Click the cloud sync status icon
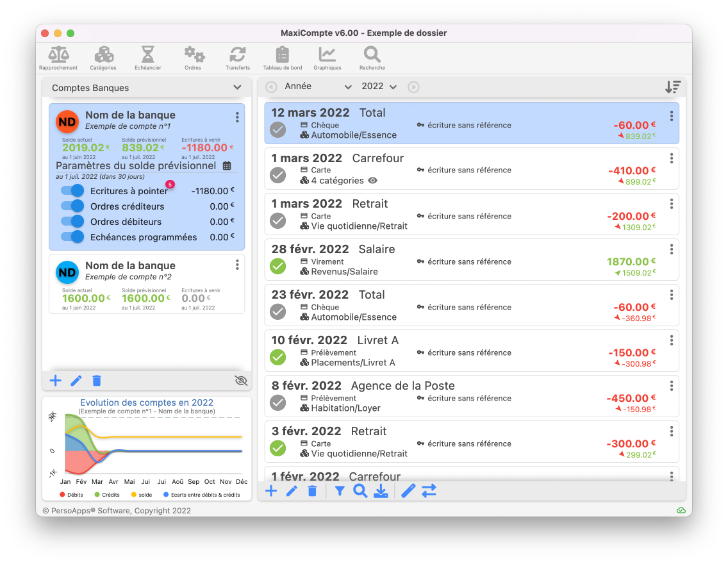Image resolution: width=728 pixels, height=564 pixels. click(681, 510)
